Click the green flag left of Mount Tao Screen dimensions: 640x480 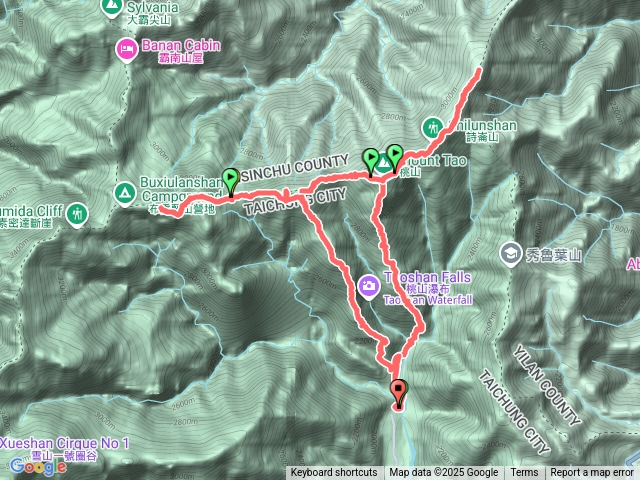tap(371, 162)
